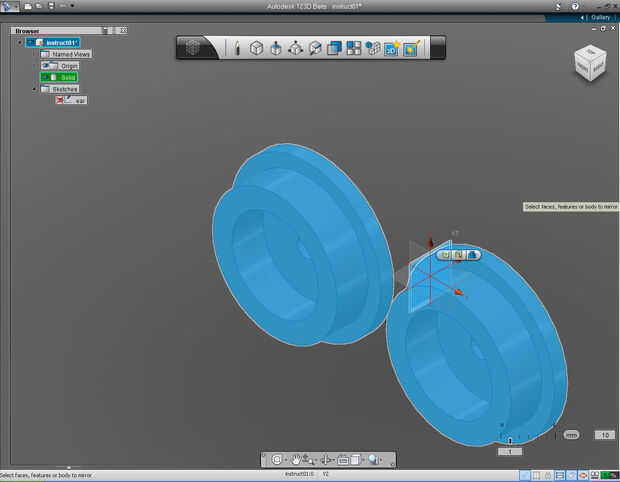The image size is (620, 482).
Task: Click the ruler value field showing 1
Action: (x=510, y=451)
